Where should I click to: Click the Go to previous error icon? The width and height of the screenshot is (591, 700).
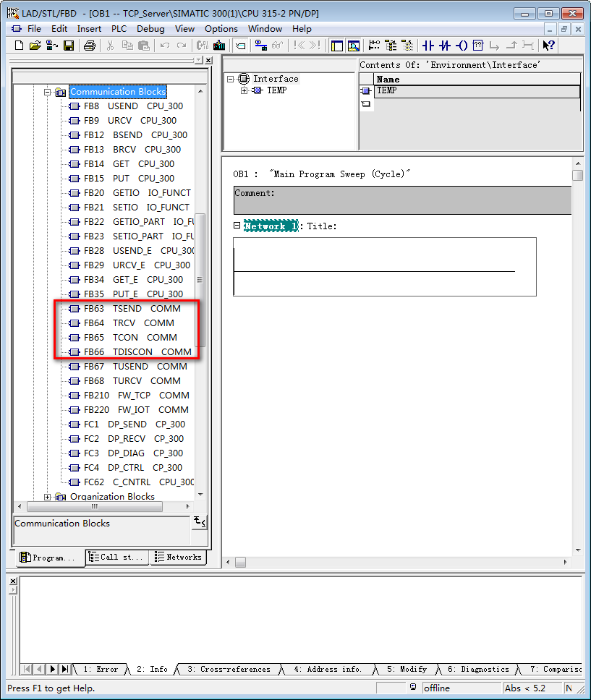click(299, 45)
